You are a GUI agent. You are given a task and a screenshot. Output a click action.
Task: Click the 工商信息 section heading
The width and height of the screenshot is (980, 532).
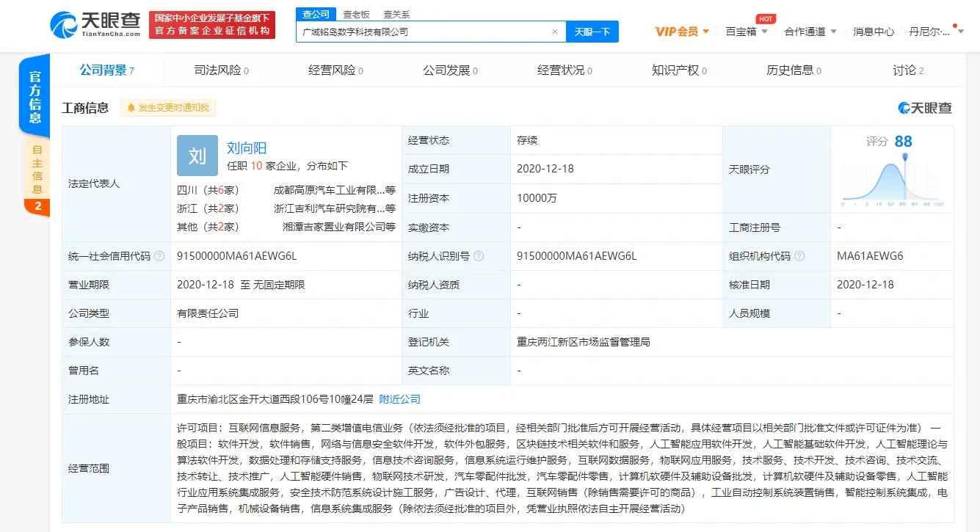85,108
